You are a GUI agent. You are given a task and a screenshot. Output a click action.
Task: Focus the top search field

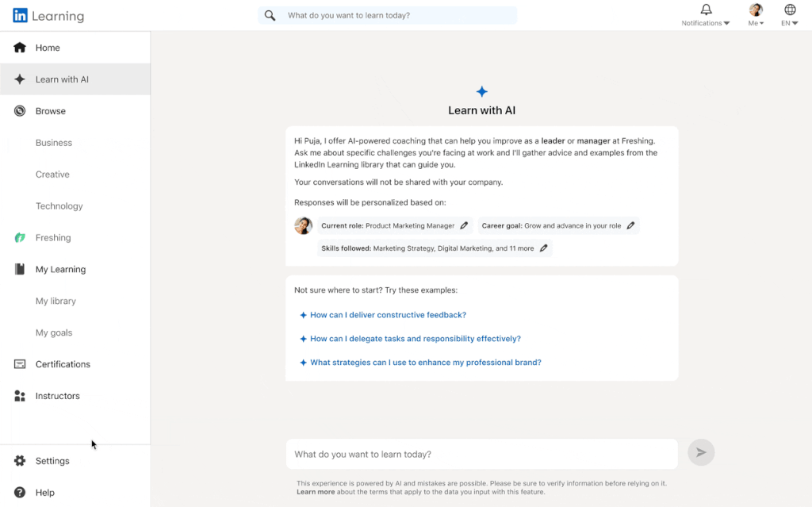387,16
